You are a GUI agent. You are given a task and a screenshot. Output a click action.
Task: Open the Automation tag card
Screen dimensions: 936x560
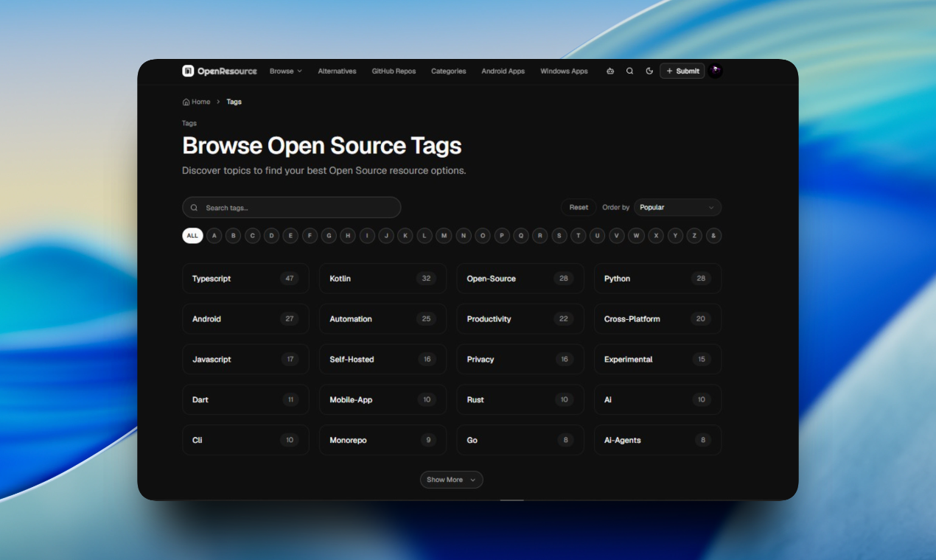383,319
